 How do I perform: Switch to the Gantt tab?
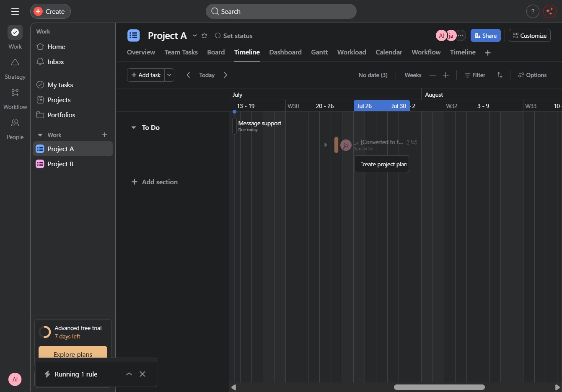[x=319, y=52]
